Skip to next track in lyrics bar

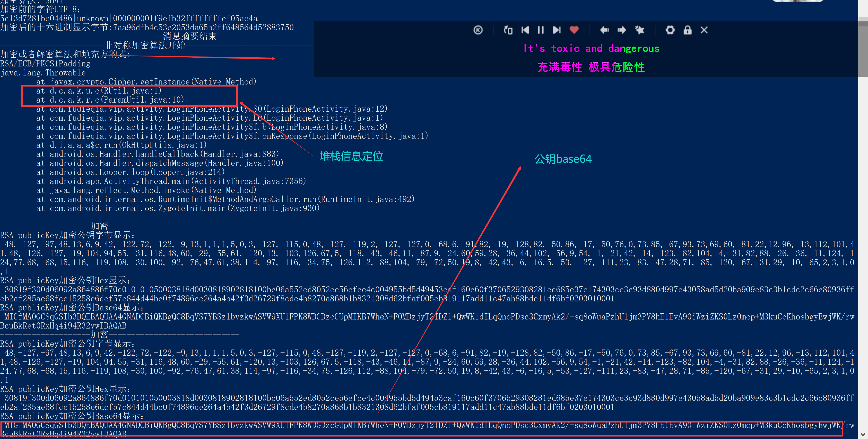point(557,30)
